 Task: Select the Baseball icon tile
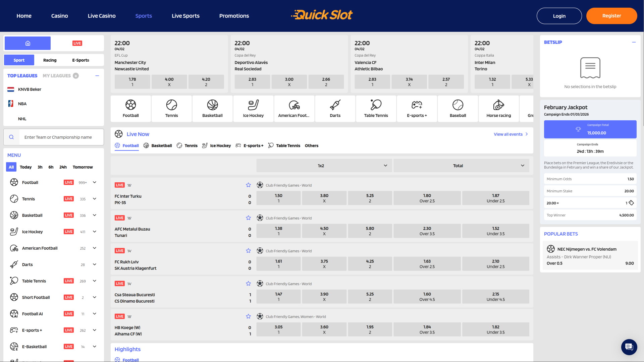coord(458,108)
